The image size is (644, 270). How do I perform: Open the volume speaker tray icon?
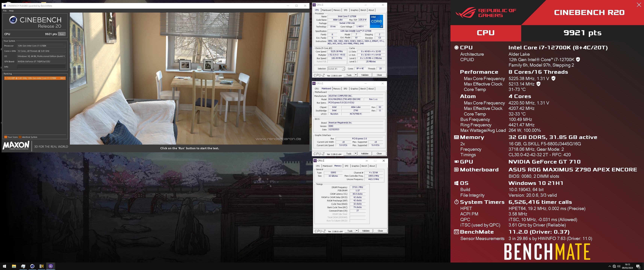(619, 266)
